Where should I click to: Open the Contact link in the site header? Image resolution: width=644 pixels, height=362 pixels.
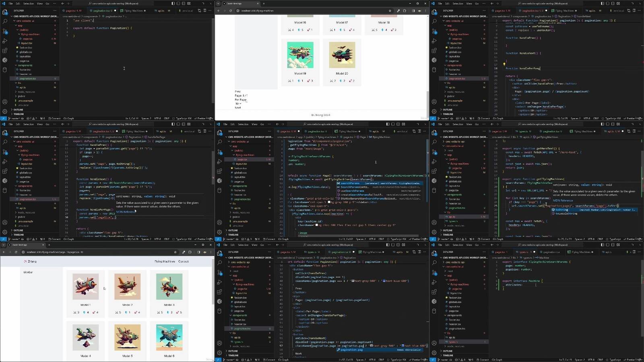183,261
